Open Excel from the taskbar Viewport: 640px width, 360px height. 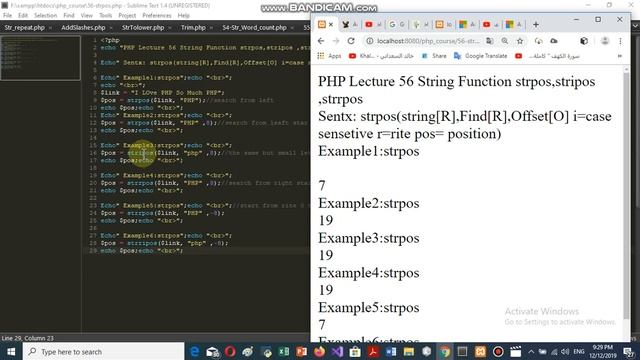coord(284,351)
